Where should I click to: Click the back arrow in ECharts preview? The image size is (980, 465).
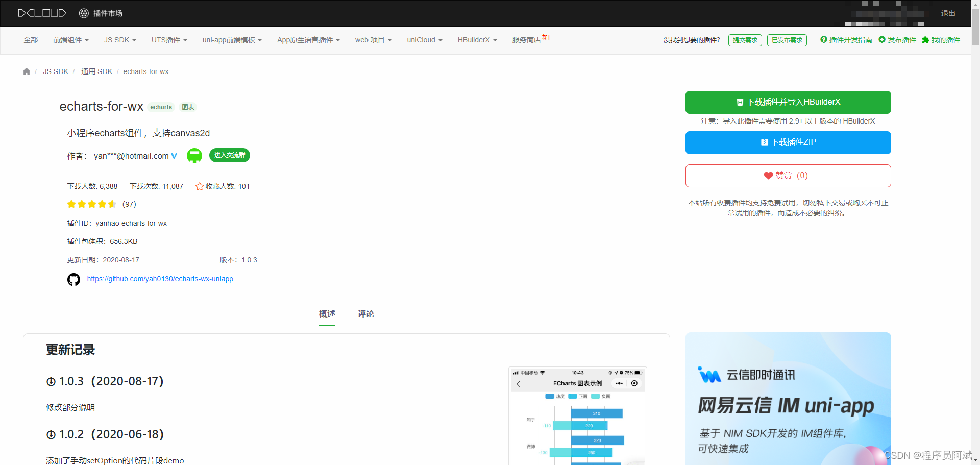pos(519,384)
